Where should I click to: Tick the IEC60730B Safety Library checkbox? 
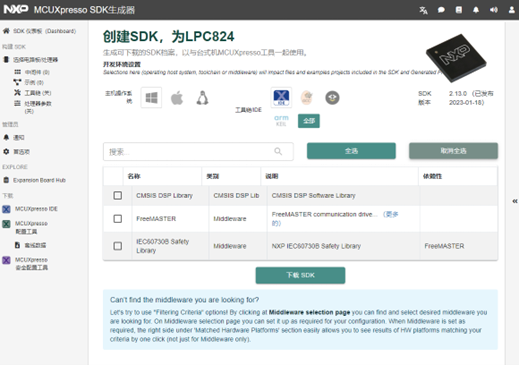118,246
